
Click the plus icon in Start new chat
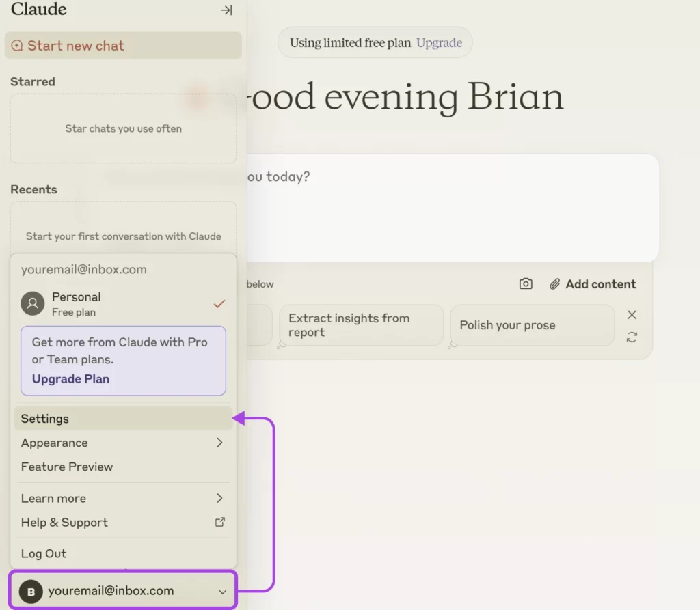pos(17,46)
